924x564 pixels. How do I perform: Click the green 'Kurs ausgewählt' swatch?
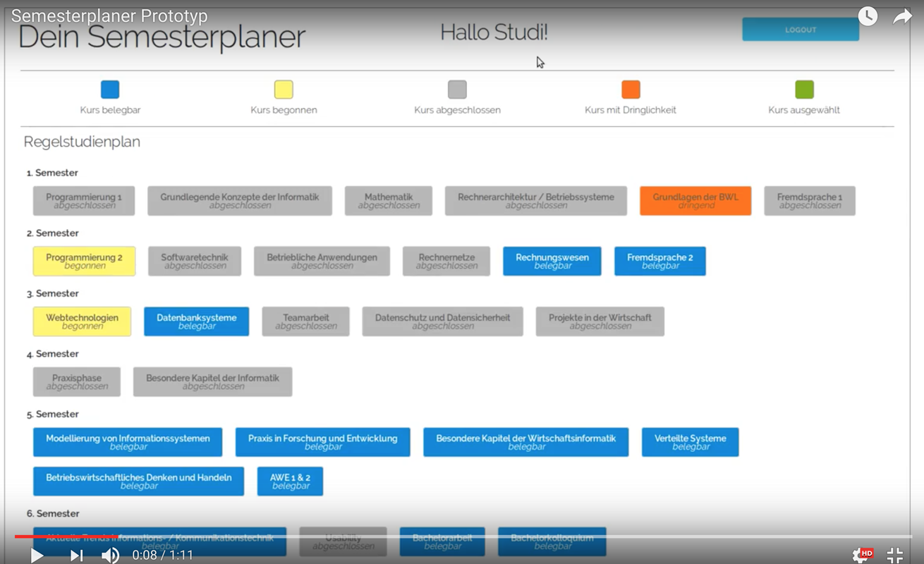[804, 90]
